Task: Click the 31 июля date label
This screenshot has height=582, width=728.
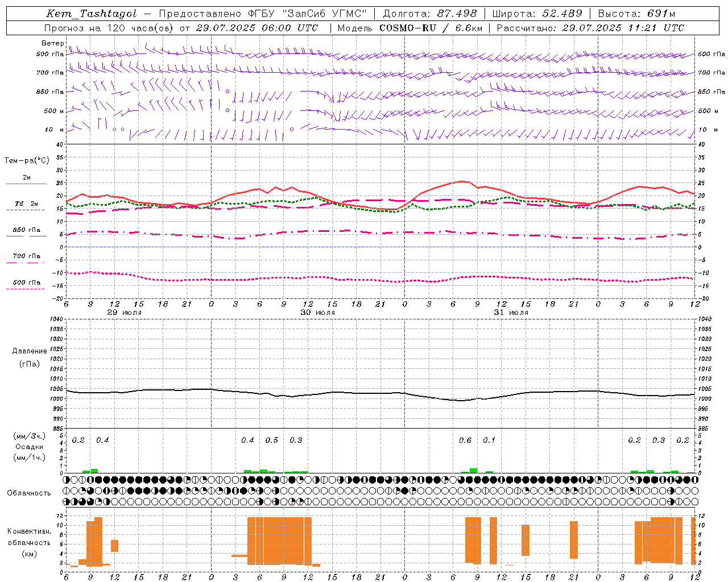Action: point(511,313)
